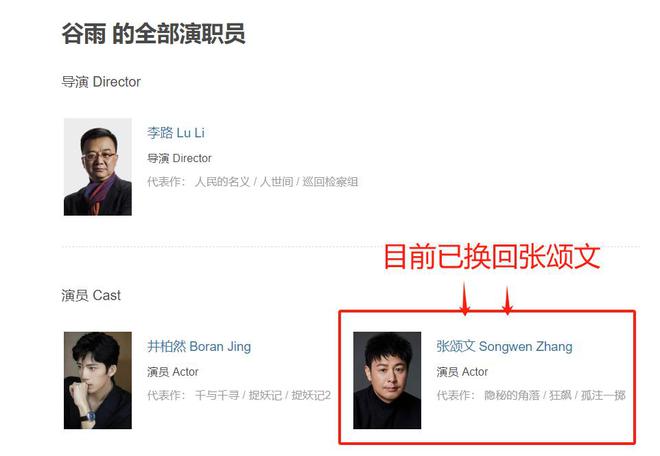Open the 井柏然 Boran Jing name link
The image size is (660, 456).
click(x=199, y=347)
